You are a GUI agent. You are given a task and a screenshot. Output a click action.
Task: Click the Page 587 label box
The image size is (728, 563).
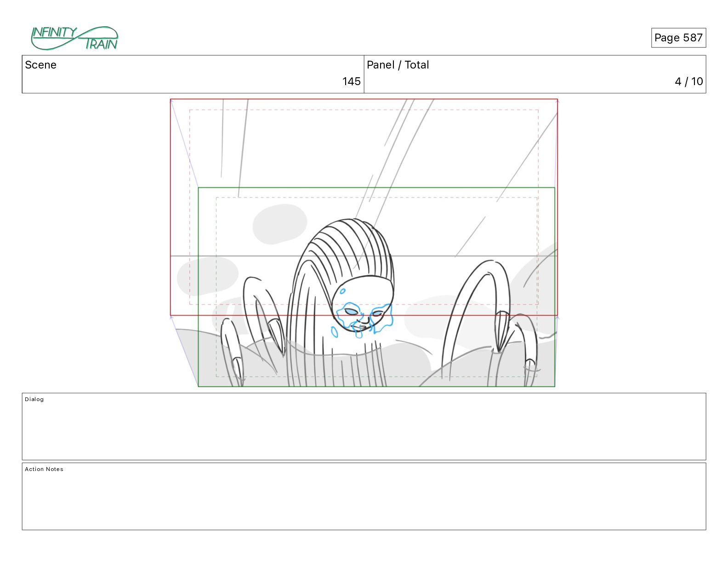click(678, 38)
